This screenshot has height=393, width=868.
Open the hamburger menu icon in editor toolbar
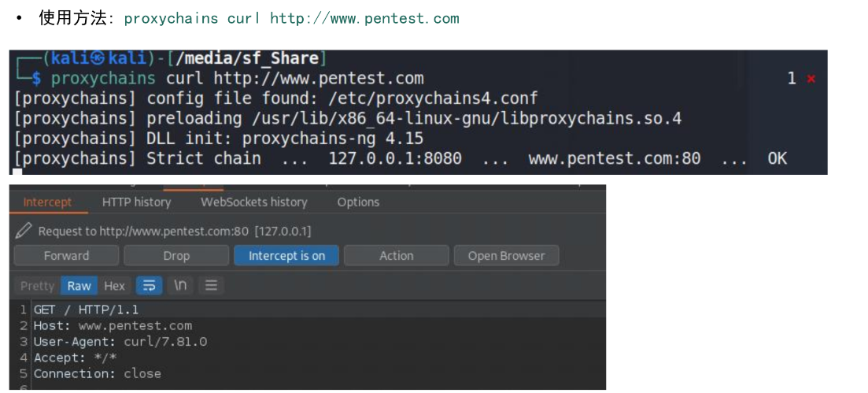point(210,286)
